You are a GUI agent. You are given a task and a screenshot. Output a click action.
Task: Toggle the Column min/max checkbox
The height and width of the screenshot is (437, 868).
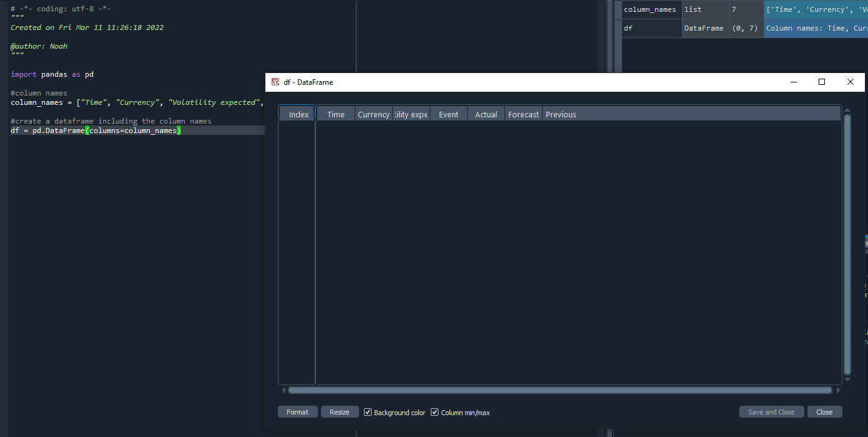[x=435, y=412]
